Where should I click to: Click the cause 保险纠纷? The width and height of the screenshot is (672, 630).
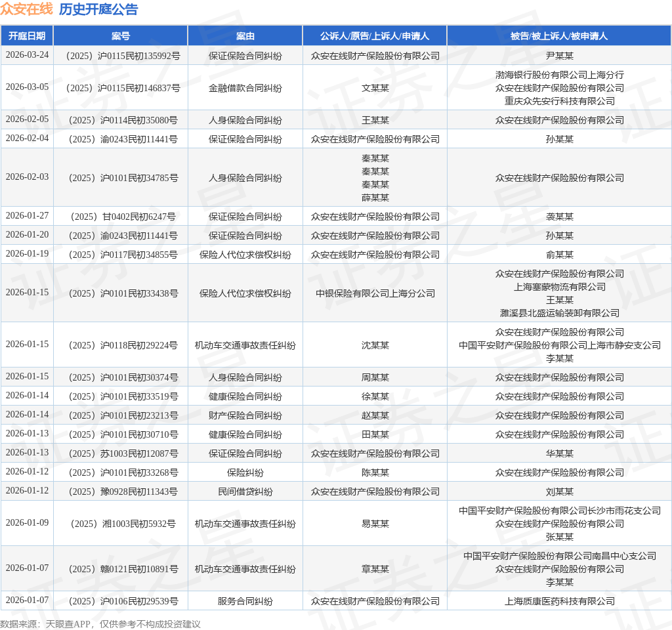(x=245, y=472)
